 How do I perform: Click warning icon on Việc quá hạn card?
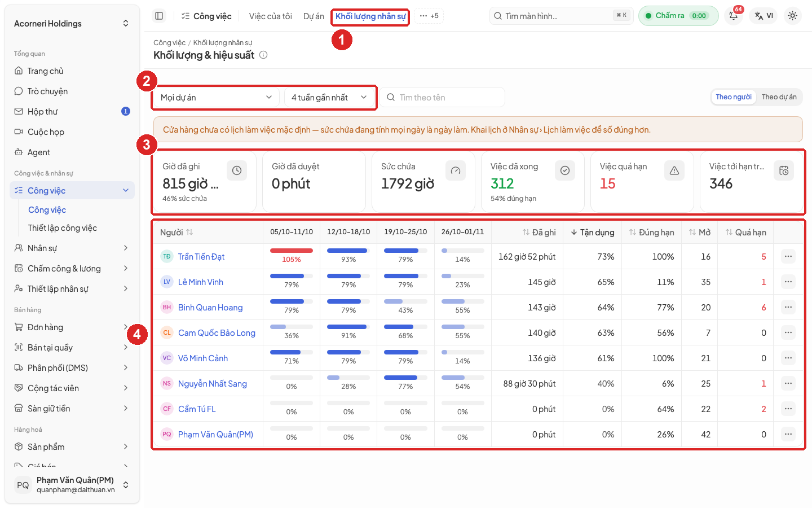point(674,170)
